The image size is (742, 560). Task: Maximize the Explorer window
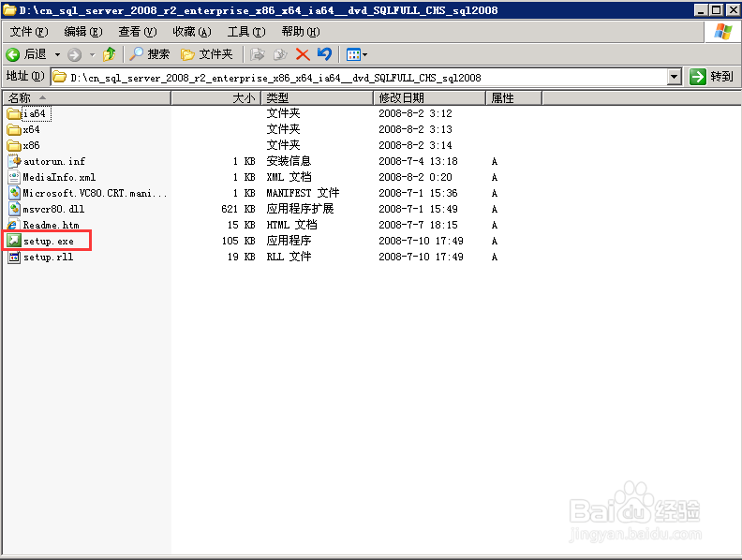[717, 10]
